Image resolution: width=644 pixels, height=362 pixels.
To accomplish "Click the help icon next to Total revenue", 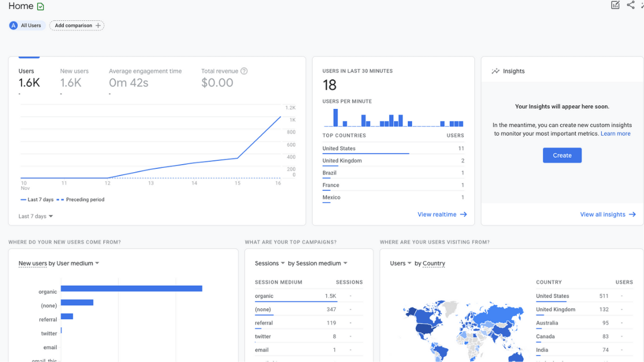I will click(244, 71).
